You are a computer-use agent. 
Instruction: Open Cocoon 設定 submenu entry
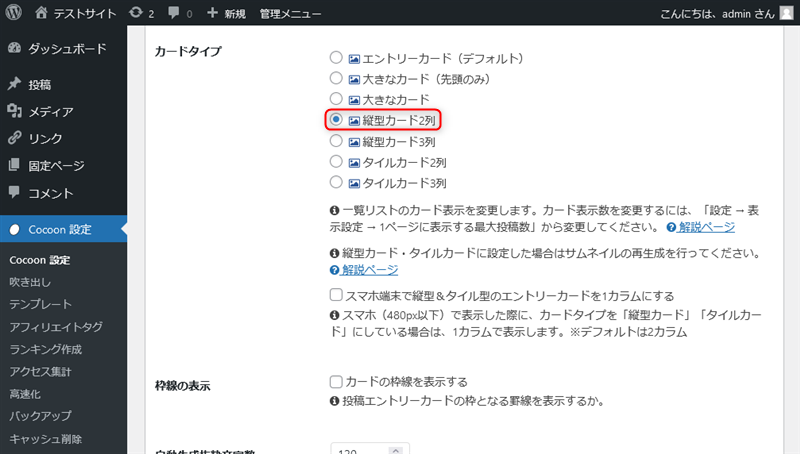coord(39,260)
